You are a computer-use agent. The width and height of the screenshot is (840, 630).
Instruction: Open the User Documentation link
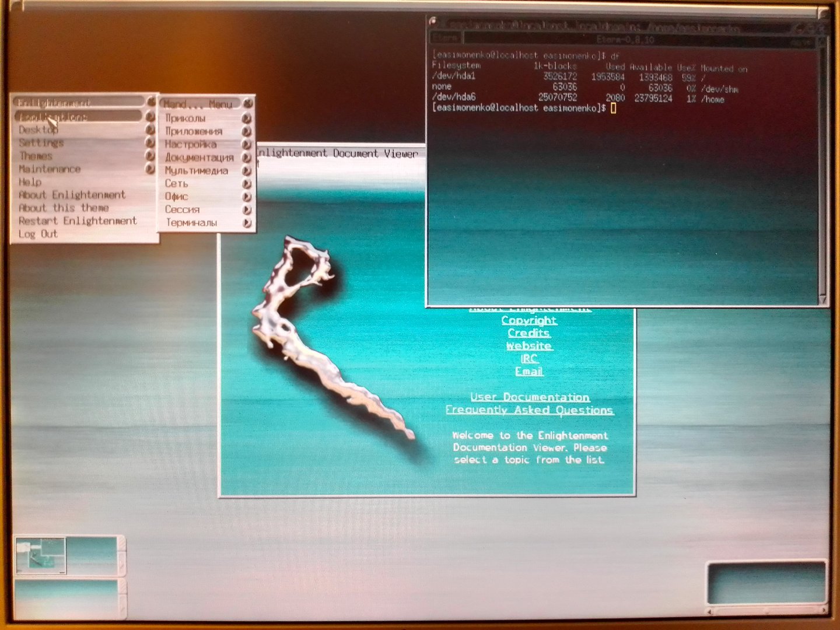tap(530, 397)
